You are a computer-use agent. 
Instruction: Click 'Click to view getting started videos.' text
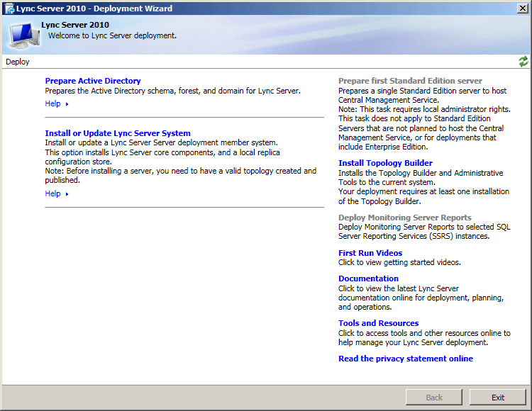[x=399, y=263]
